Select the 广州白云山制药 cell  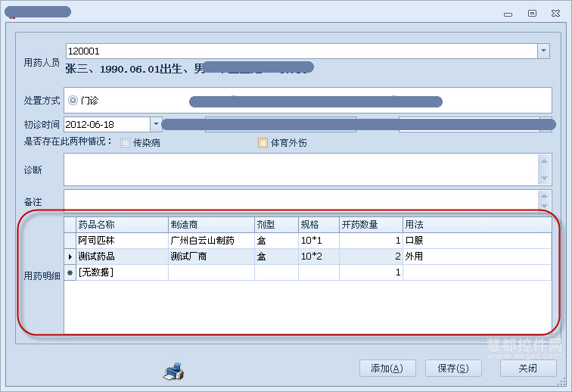point(211,241)
